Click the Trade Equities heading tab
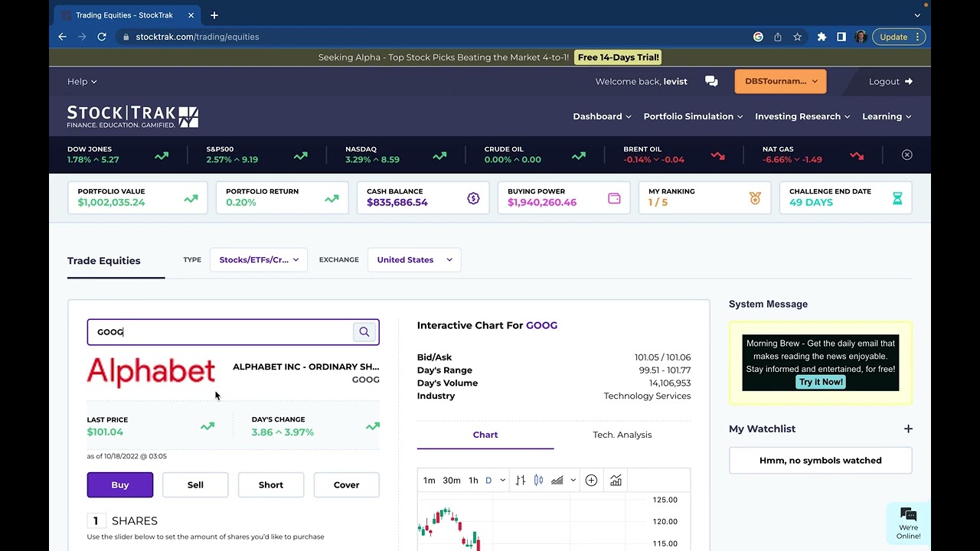 point(104,261)
